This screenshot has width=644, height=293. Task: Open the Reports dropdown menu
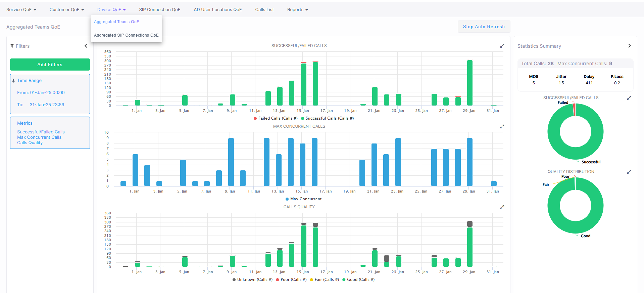click(x=297, y=10)
